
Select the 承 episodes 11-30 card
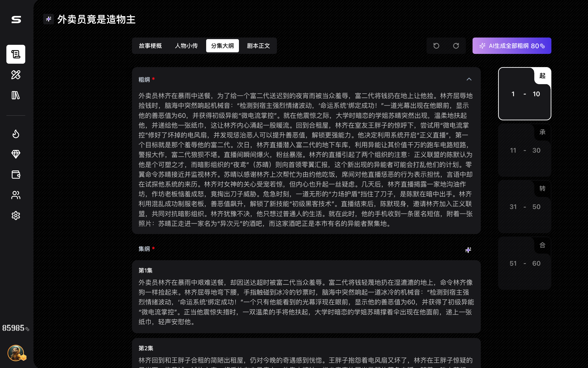click(x=525, y=150)
